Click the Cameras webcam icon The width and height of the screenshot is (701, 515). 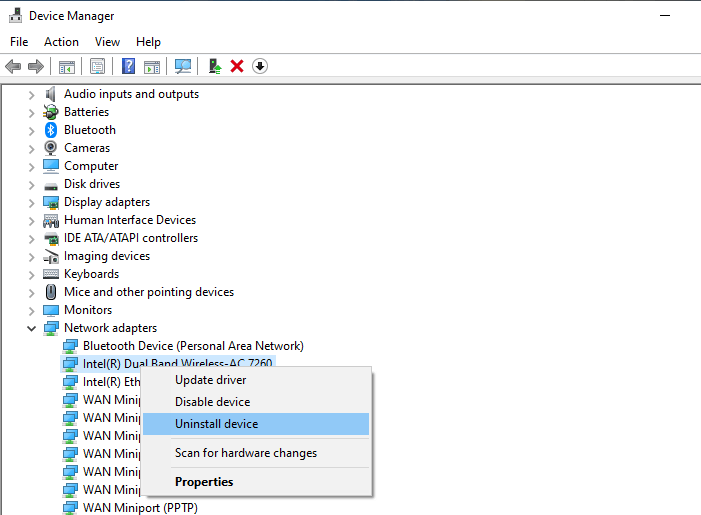(51, 148)
